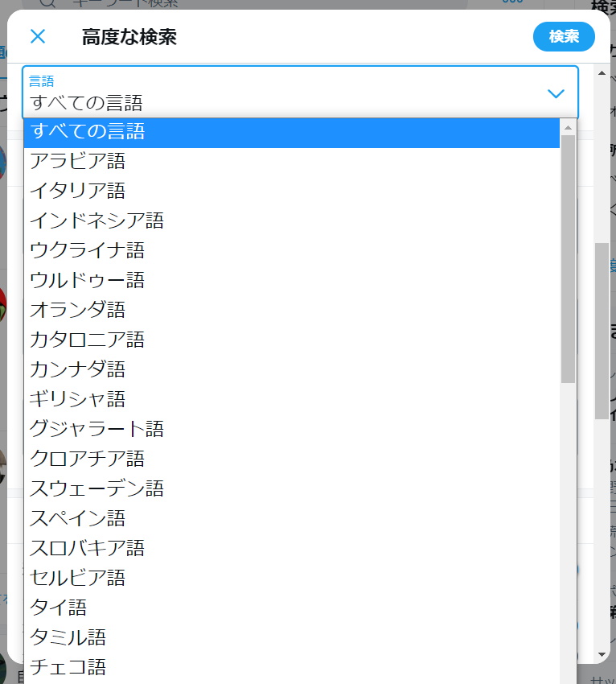Select イタリア語 language option
The height and width of the screenshot is (684, 616).
pyautogui.click(x=77, y=191)
